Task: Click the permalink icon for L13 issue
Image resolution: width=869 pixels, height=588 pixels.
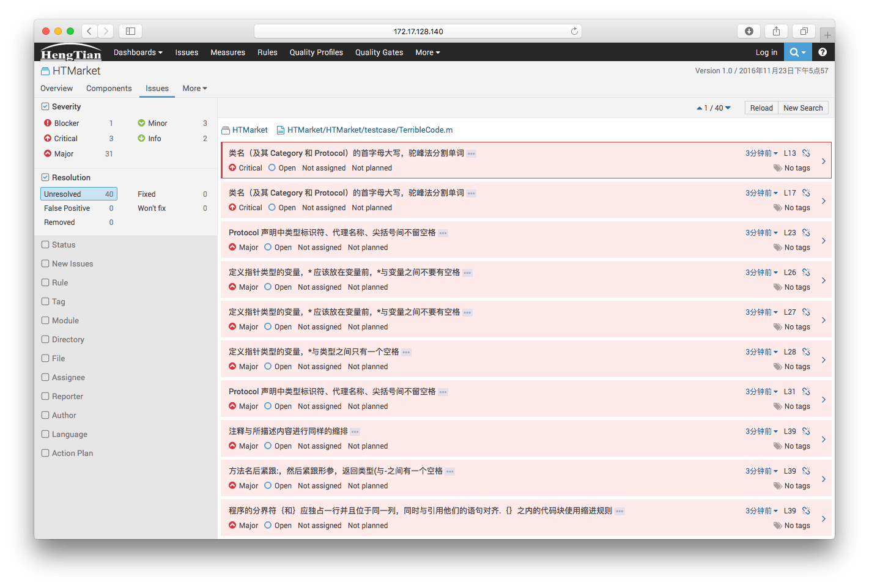Action: click(x=806, y=153)
